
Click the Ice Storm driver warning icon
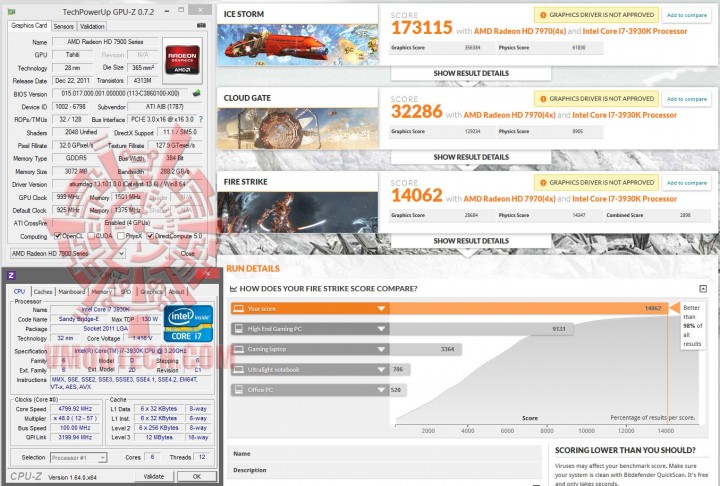[543, 15]
